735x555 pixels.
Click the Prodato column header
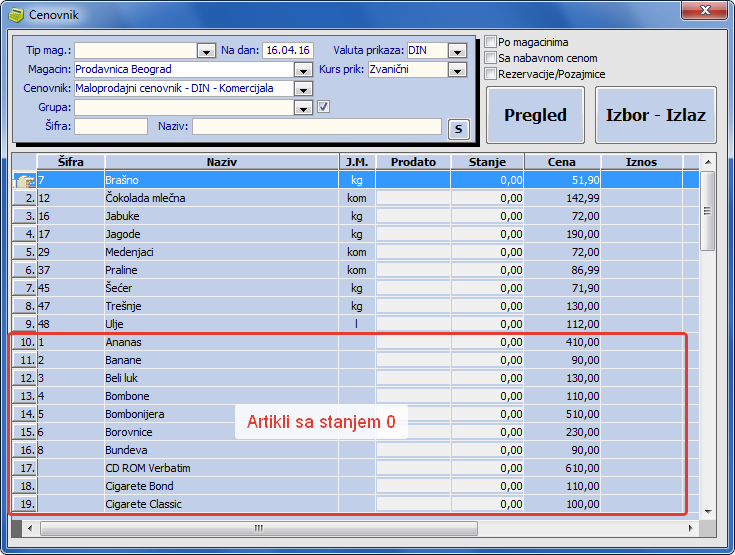coord(413,162)
